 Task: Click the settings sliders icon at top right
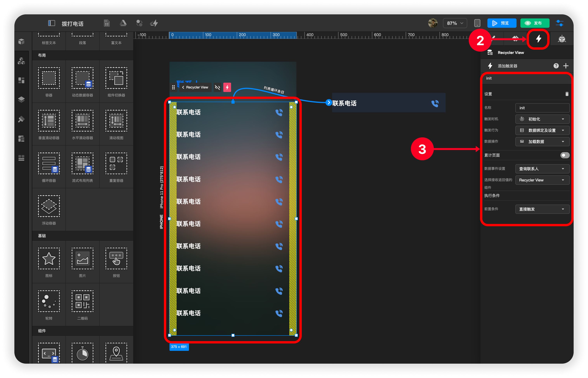(x=560, y=23)
